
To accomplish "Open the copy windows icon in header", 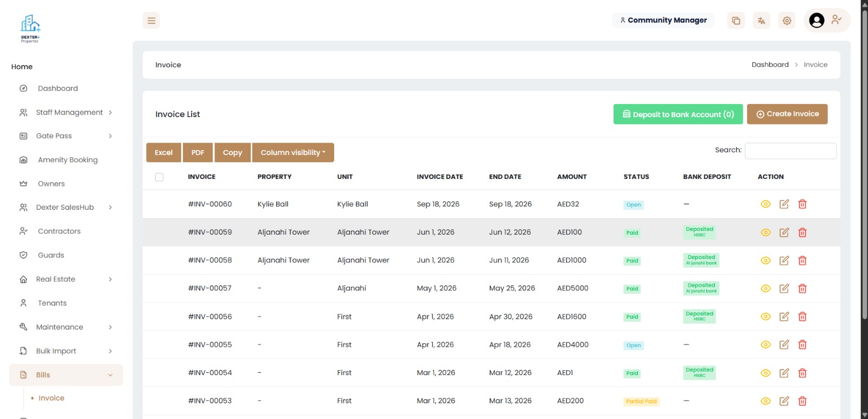I will click(736, 21).
